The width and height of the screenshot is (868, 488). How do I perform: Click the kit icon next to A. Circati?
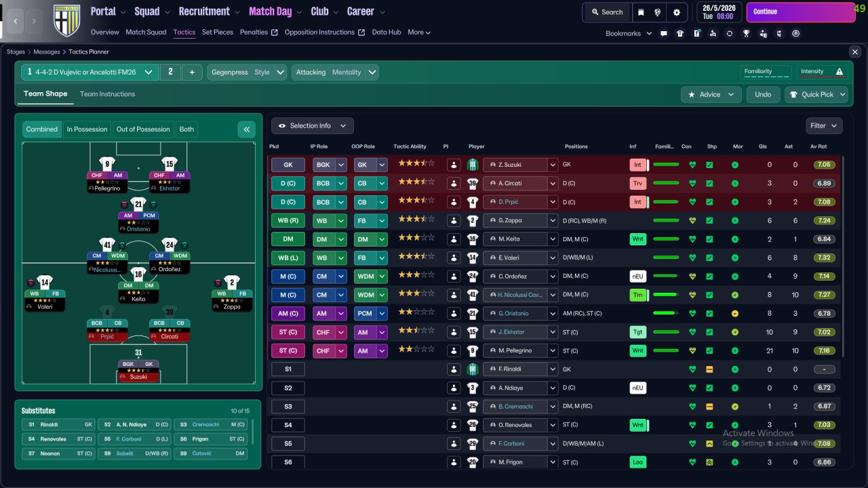click(x=473, y=183)
